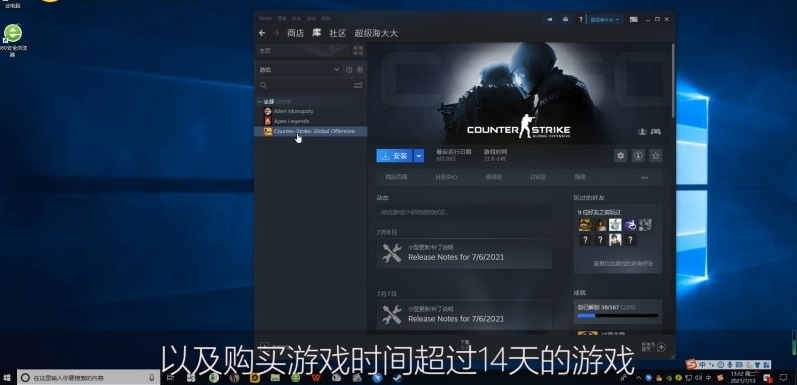Click the Windows taskbar search box
The width and height of the screenshot is (797, 385).
(89, 378)
